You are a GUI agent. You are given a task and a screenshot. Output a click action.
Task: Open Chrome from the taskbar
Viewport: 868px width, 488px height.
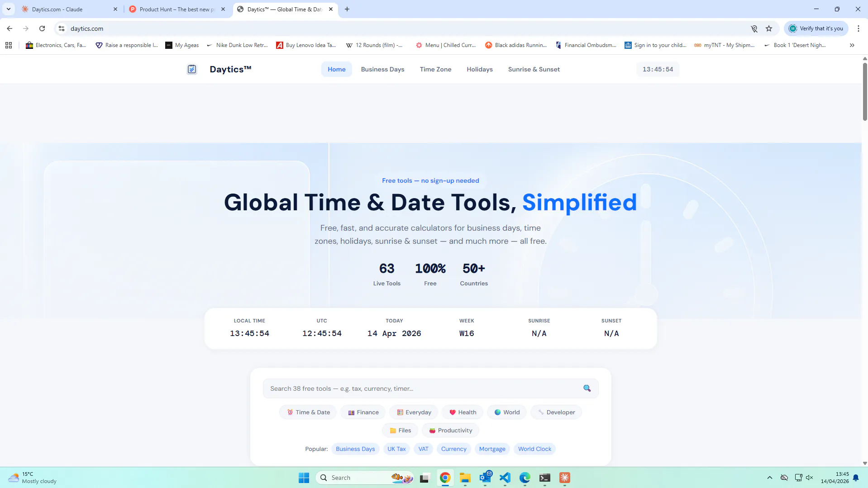(445, 478)
